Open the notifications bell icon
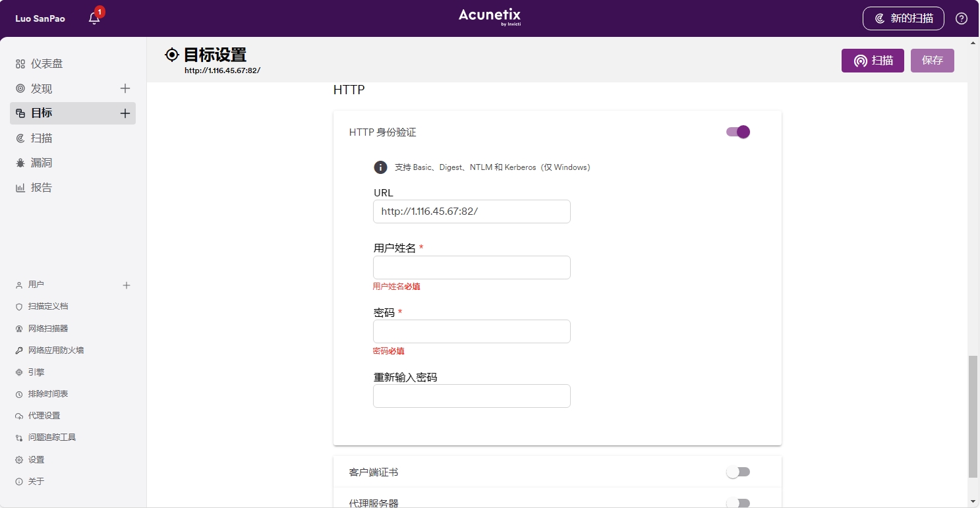Image resolution: width=980 pixels, height=508 pixels. pyautogui.click(x=94, y=18)
